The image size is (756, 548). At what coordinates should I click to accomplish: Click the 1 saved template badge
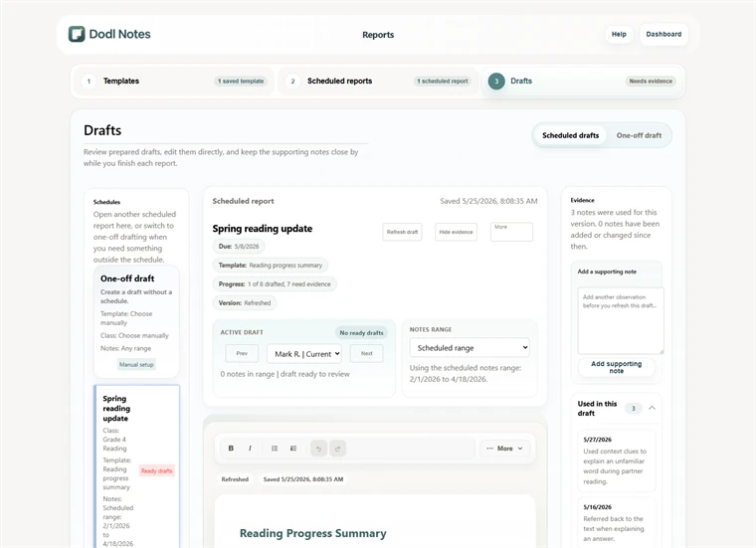click(x=241, y=81)
